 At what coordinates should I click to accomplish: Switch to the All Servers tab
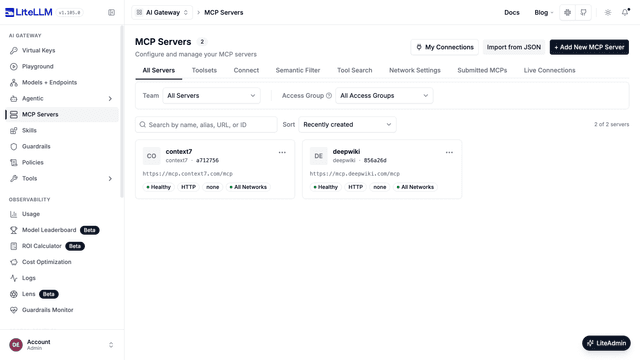[x=159, y=70]
